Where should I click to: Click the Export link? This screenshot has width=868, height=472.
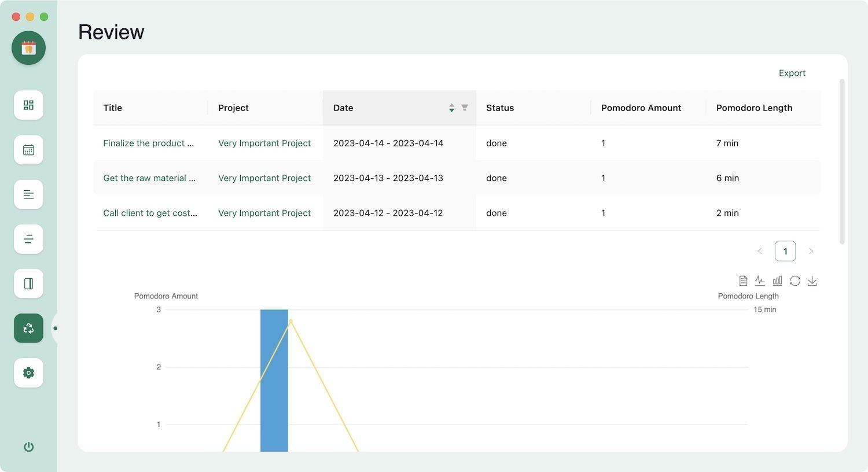[x=792, y=73]
